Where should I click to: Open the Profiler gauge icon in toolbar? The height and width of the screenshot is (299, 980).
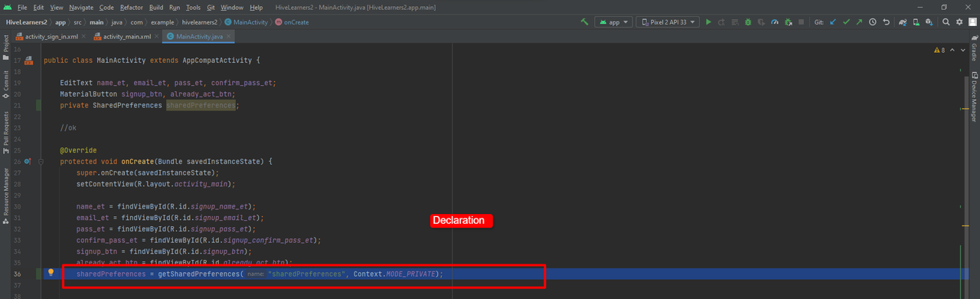774,22
